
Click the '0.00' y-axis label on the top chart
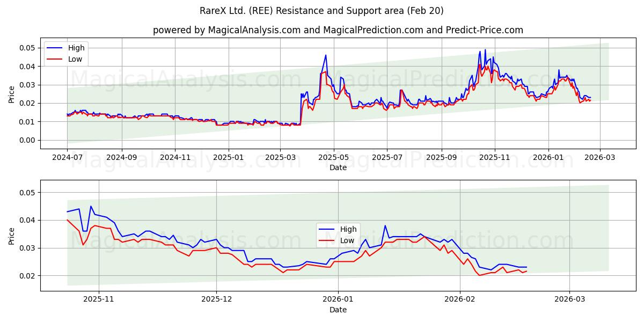click(28, 140)
